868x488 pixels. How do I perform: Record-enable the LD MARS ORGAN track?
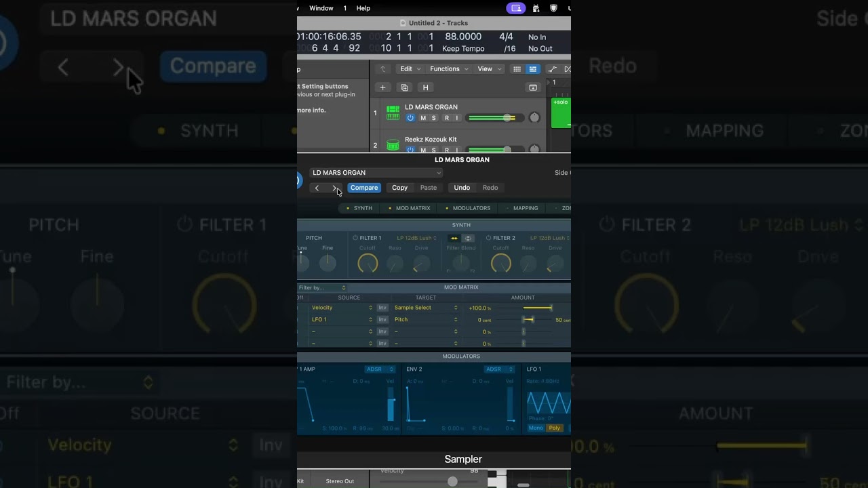click(446, 118)
